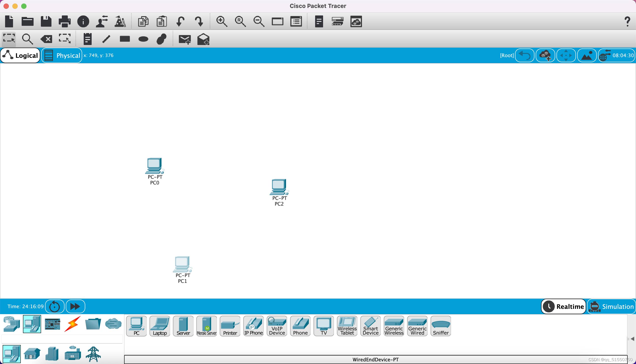Click the New file icon

coord(9,21)
